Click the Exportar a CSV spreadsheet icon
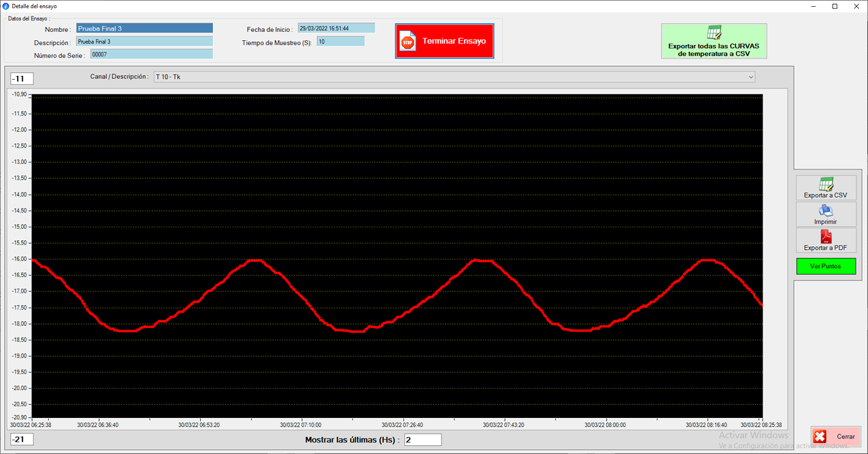868x454 pixels. (x=826, y=184)
